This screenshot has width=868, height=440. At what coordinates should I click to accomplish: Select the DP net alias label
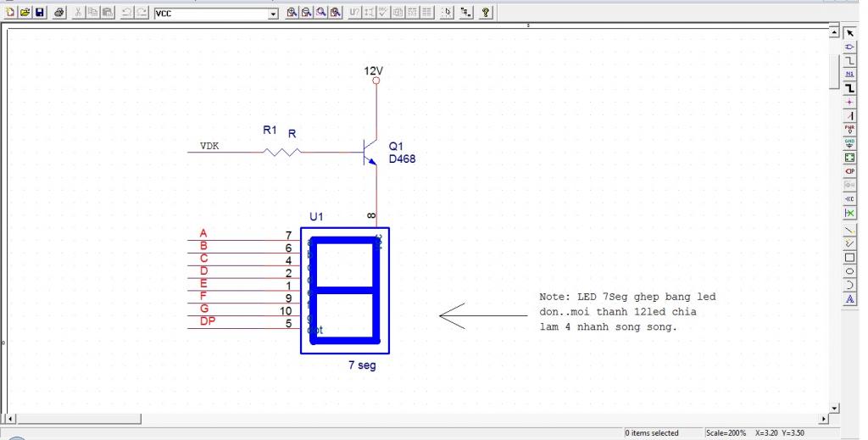[208, 321]
